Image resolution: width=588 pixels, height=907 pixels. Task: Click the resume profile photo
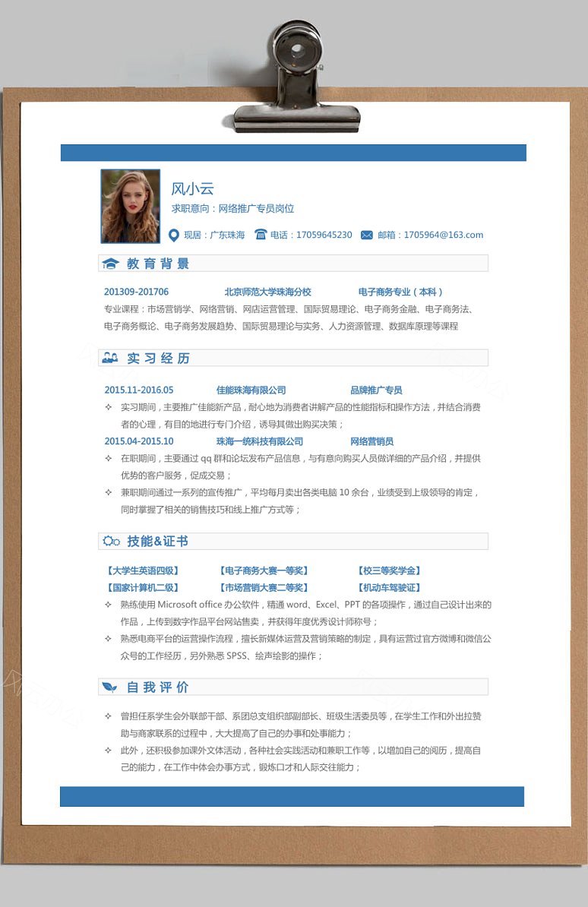130,206
